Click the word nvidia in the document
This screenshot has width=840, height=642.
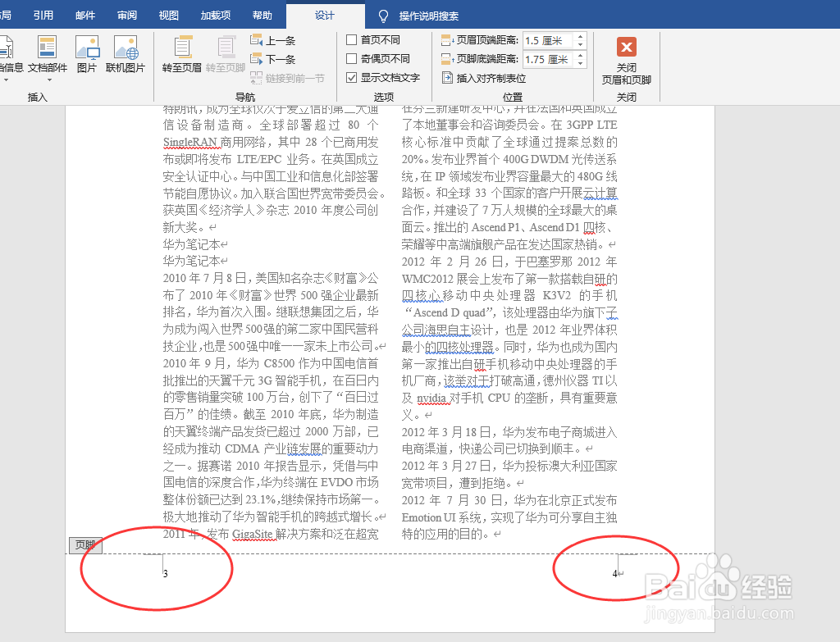(431, 398)
